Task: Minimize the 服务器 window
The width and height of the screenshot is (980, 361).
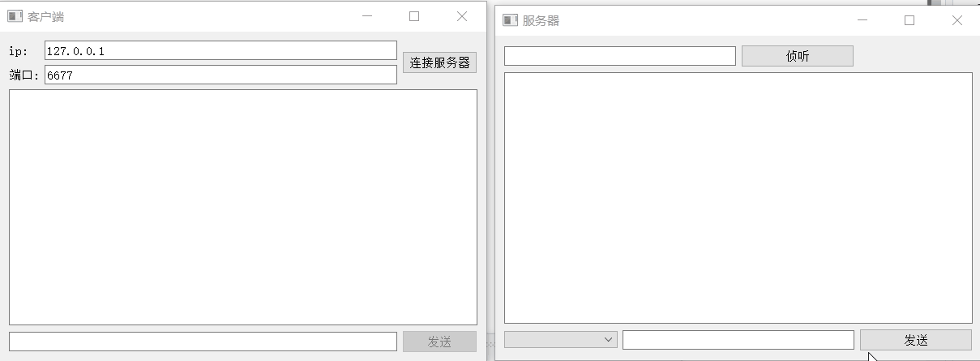Action: tap(862, 20)
